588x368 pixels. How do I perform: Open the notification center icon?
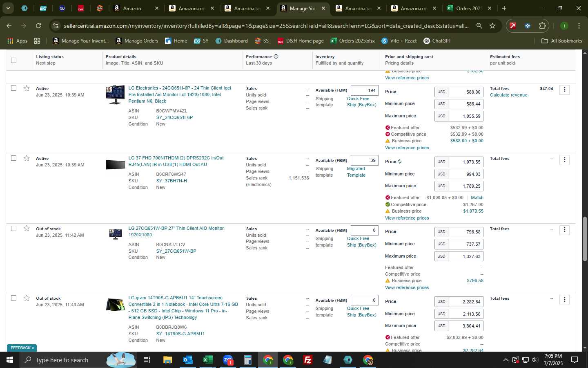point(575,360)
